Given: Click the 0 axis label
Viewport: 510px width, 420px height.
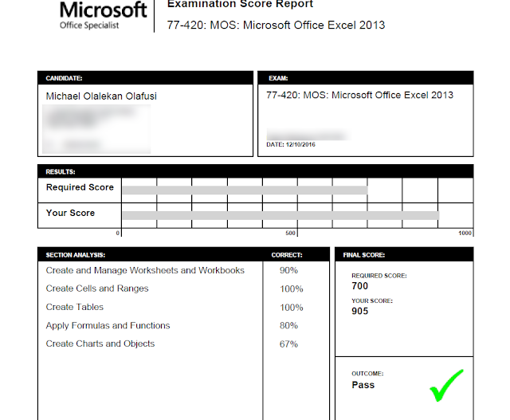Looking at the screenshot, I should click(118, 233).
